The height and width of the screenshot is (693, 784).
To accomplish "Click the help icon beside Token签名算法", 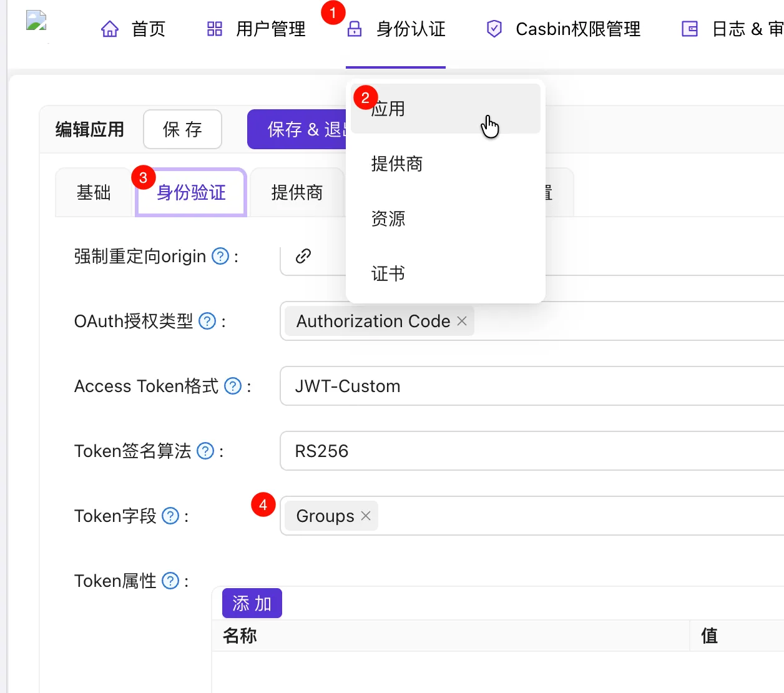I will tap(205, 451).
